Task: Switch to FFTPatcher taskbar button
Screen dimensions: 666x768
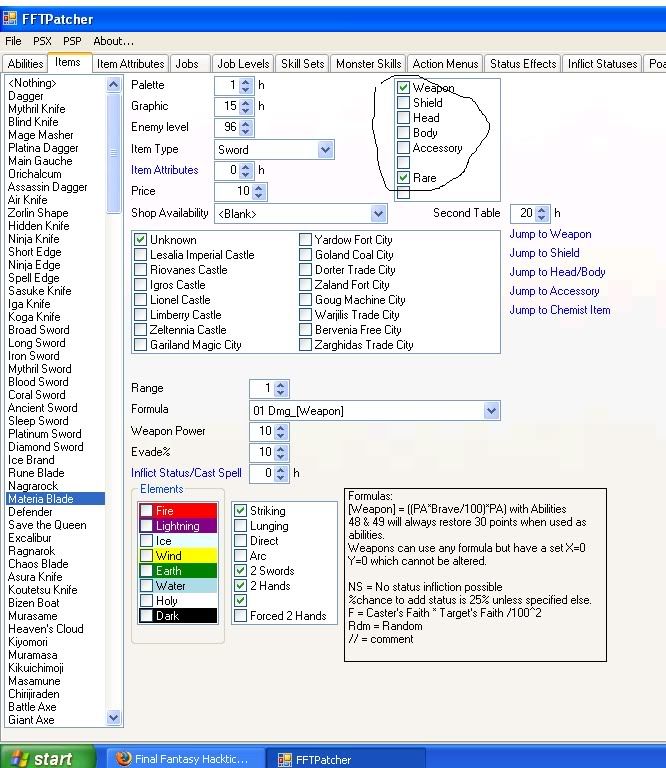Action: click(x=345, y=759)
